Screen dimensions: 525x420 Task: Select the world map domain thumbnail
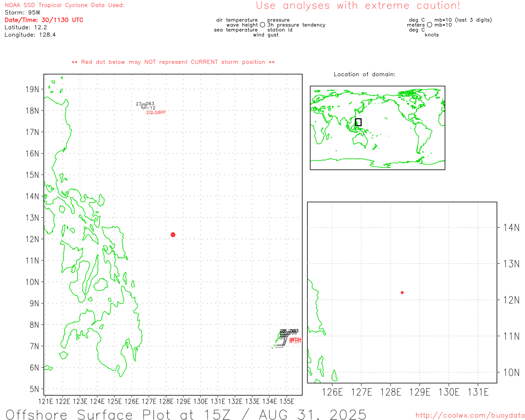point(377,128)
